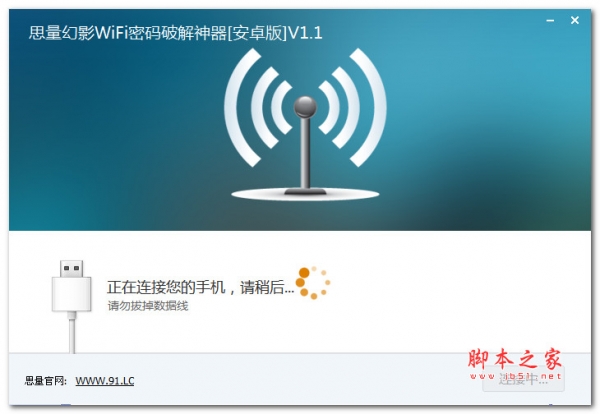
Task: Click the jb51.net watermark URL
Action: (515, 377)
